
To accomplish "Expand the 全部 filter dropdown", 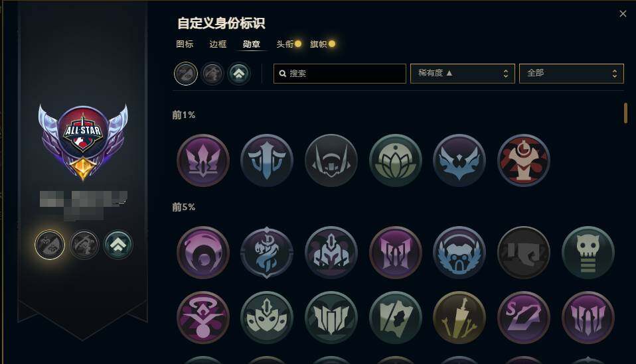I will [x=571, y=74].
